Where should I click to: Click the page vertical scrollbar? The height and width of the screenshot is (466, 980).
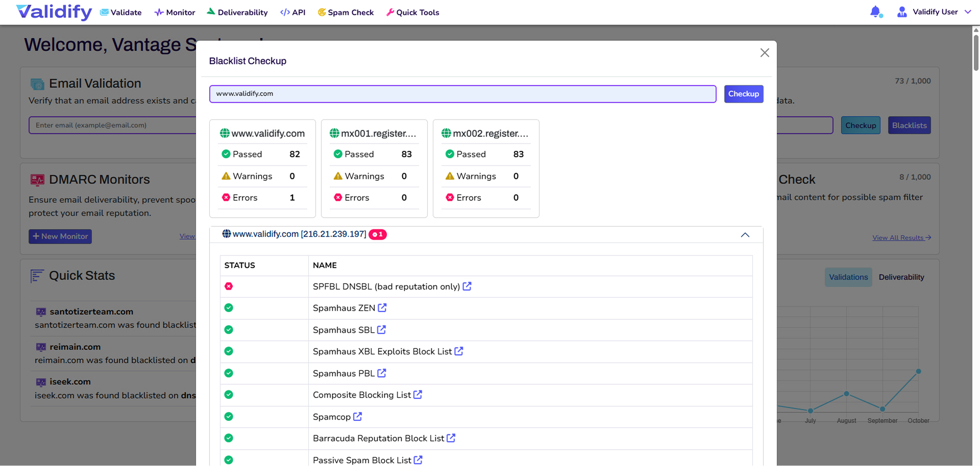pyautogui.click(x=976, y=51)
